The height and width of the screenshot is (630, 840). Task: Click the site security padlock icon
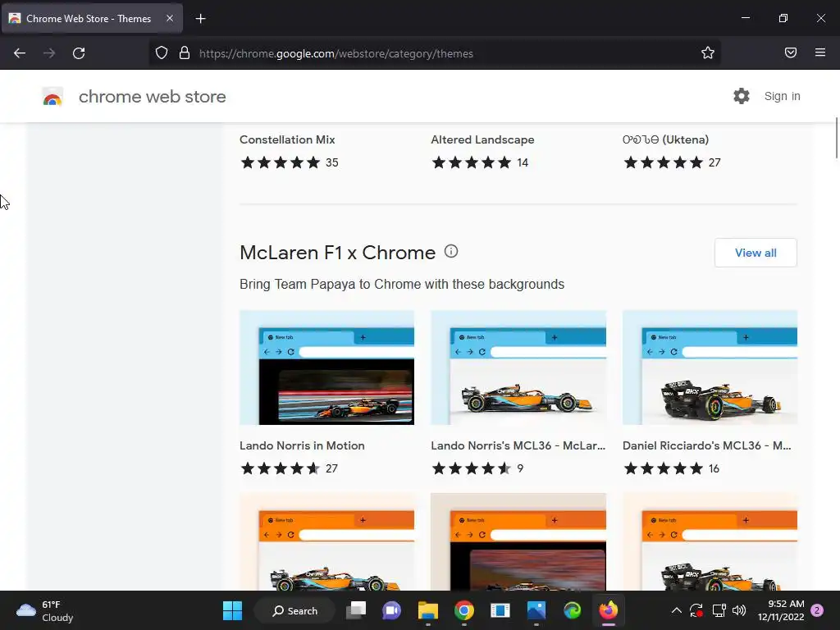click(x=185, y=52)
